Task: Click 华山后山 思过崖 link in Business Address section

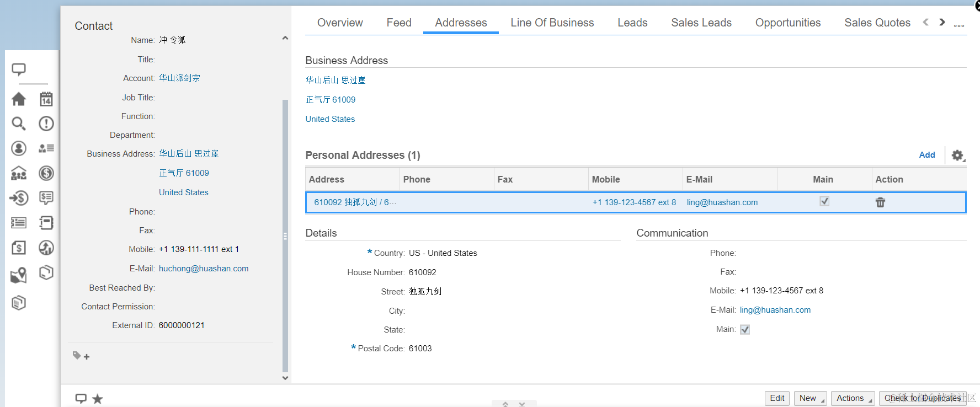Action: point(335,80)
